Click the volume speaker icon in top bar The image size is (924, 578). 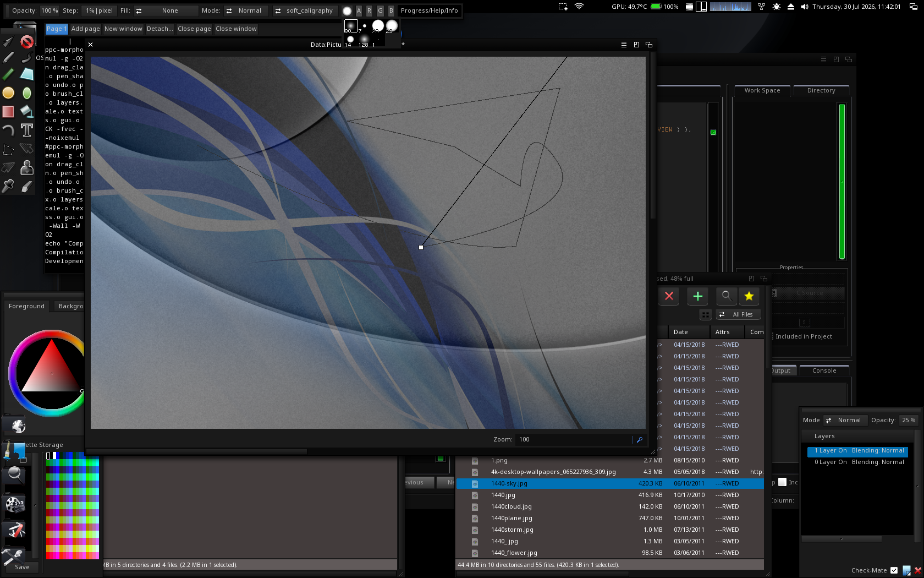[805, 7]
